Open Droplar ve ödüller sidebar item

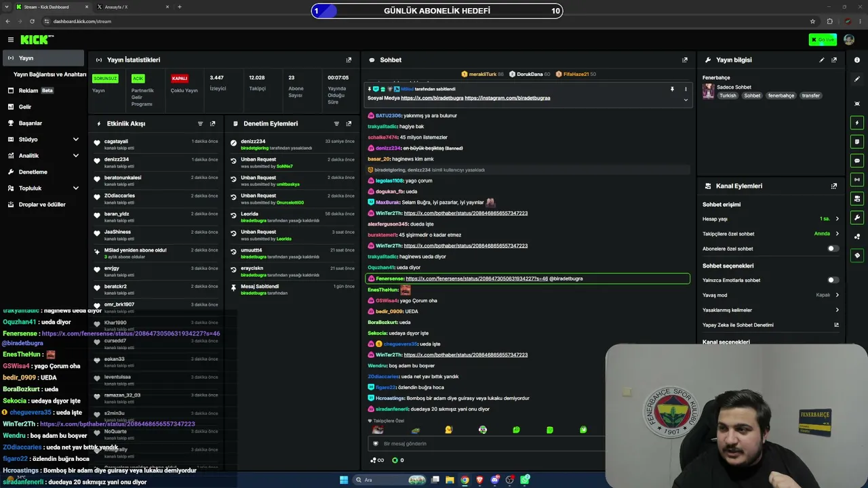(x=43, y=205)
